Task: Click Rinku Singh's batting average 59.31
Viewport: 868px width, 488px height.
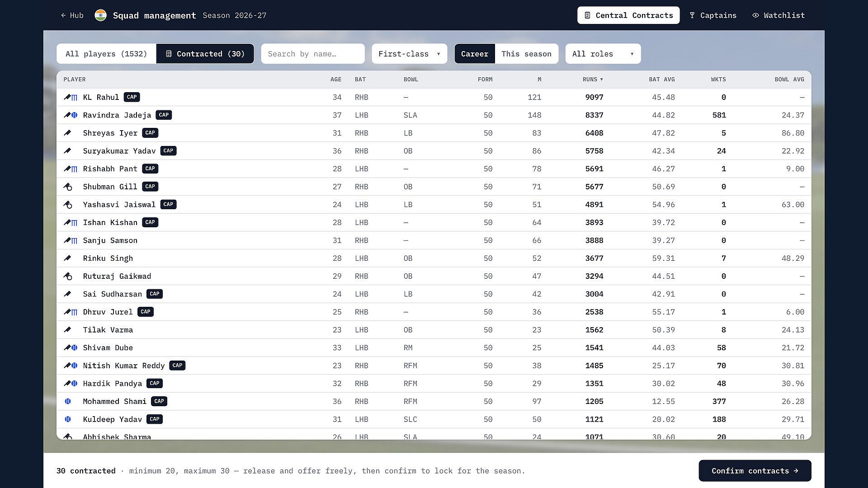Action: (663, 258)
